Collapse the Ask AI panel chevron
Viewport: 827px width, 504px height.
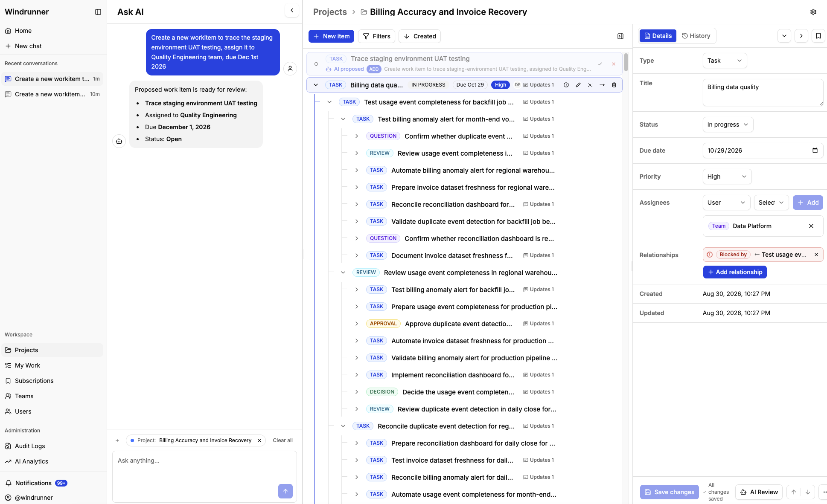[x=292, y=11]
